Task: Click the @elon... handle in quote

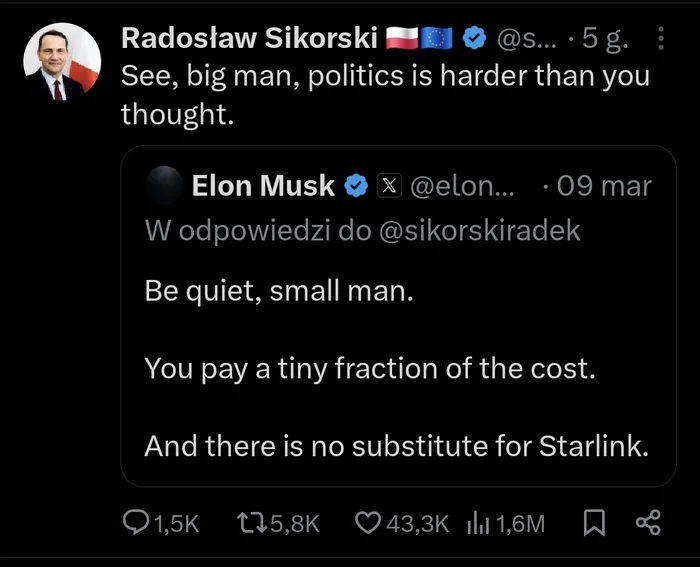Action: tap(462, 186)
